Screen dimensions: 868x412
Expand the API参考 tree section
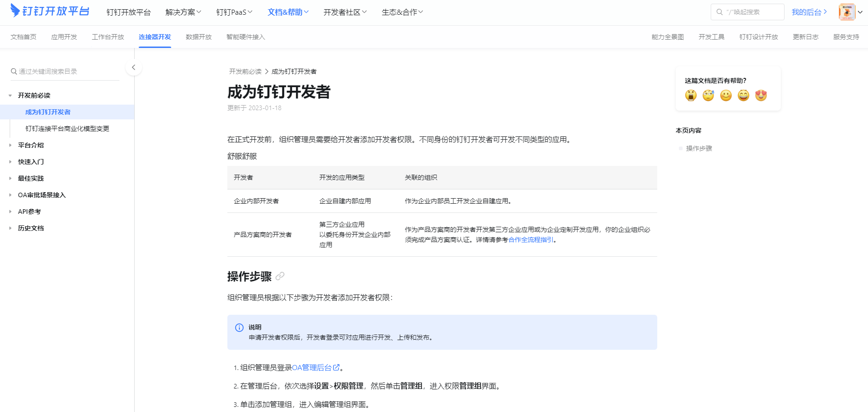pos(10,212)
